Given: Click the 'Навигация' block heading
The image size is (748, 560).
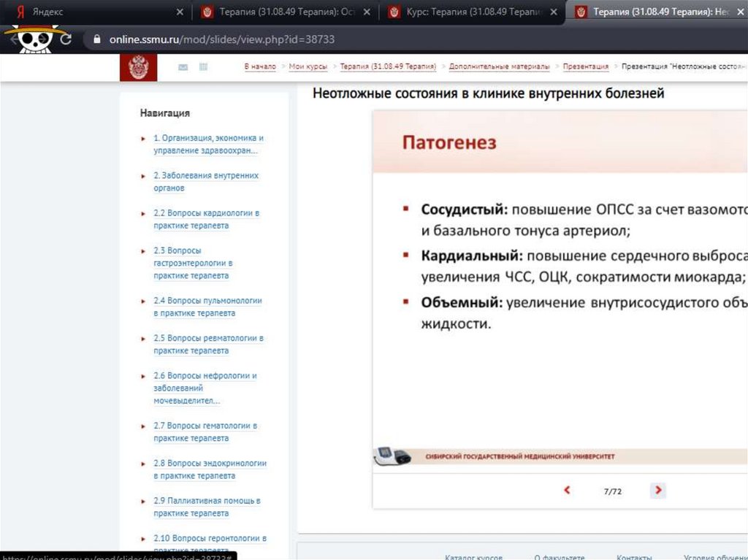Looking at the screenshot, I should [164, 113].
